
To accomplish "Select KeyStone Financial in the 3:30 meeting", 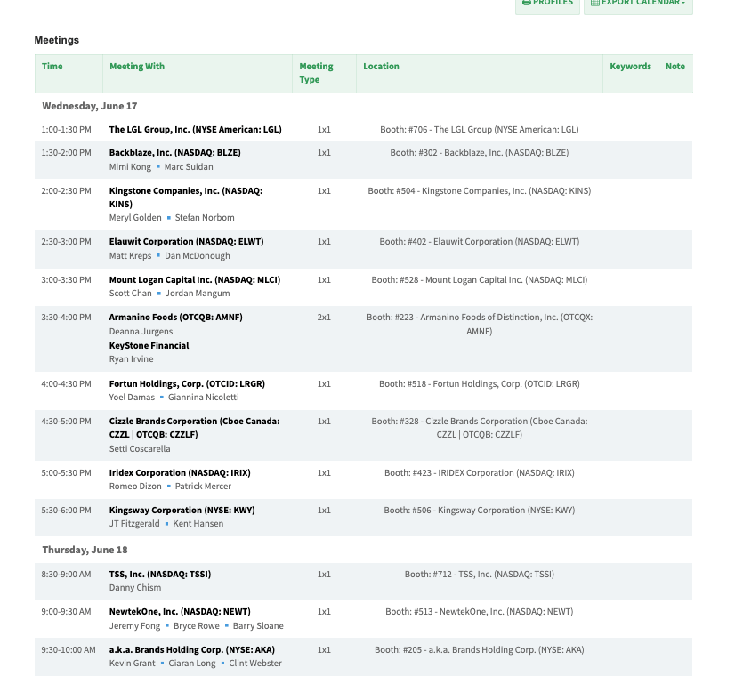I will [x=149, y=346].
